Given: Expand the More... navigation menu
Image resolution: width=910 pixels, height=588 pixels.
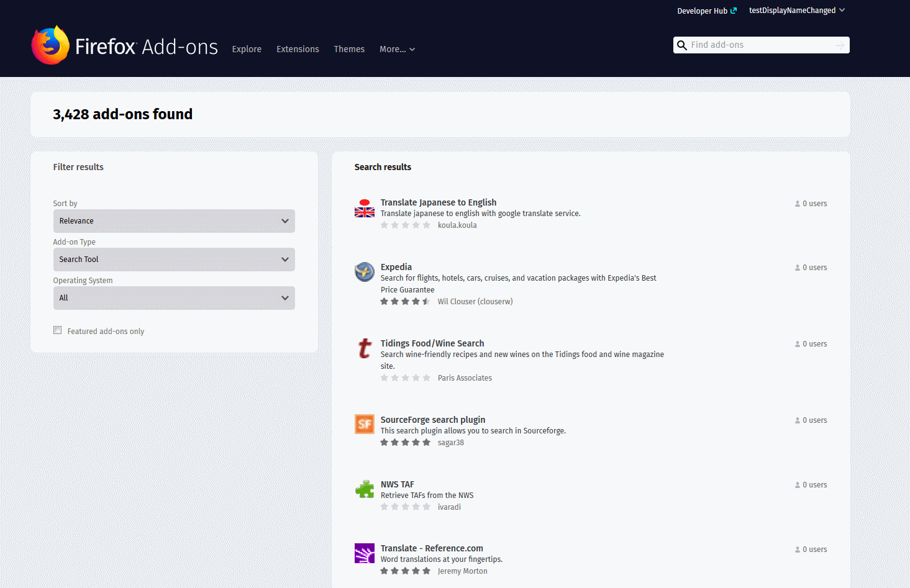Looking at the screenshot, I should tap(397, 49).
